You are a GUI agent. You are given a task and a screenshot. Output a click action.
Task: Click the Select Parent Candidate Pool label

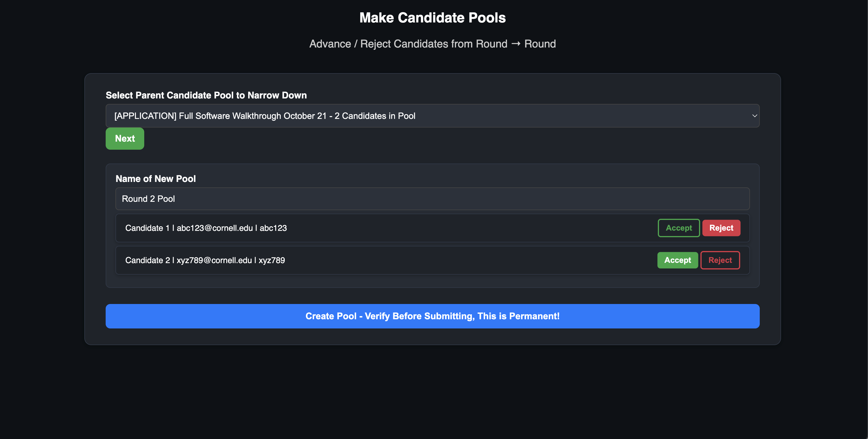[206, 95]
